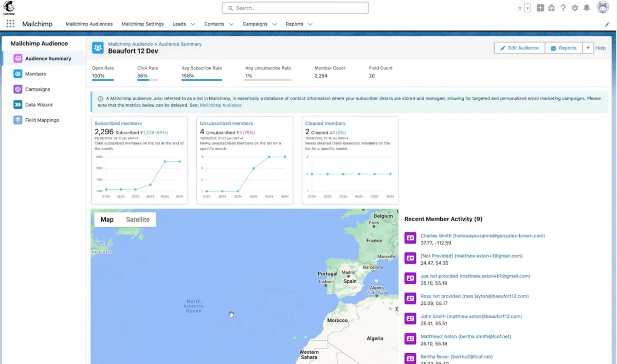Click the member icon beside [Not Provided]
The width and height of the screenshot is (617, 364).
pyautogui.click(x=410, y=258)
